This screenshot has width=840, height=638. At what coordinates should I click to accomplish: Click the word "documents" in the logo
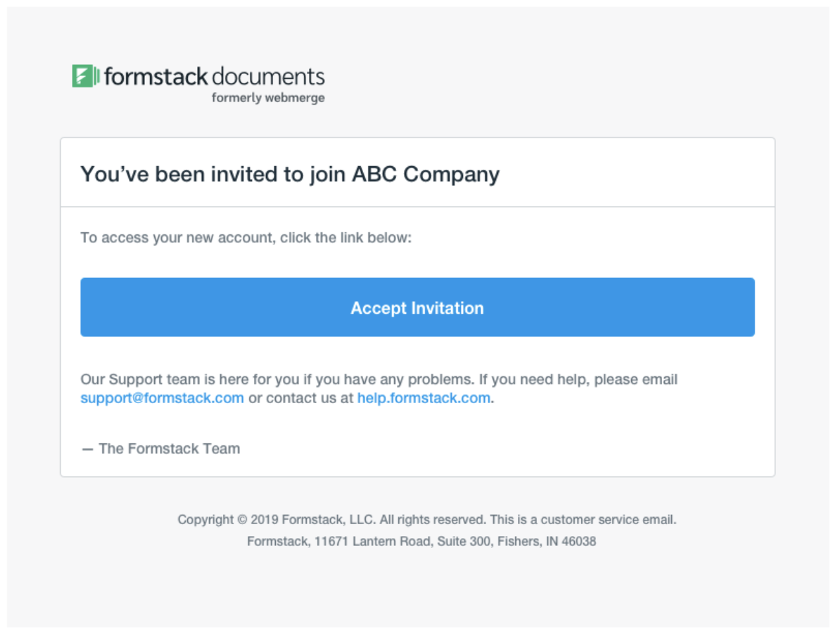(269, 77)
